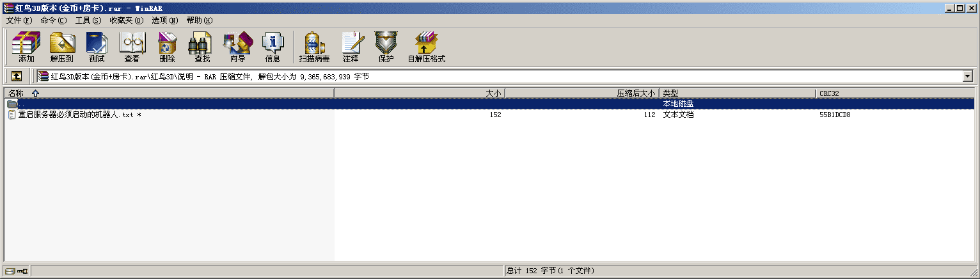980x279 pixels.
Task: Click the 删除 (Delete) toolbar icon
Action: [167, 47]
